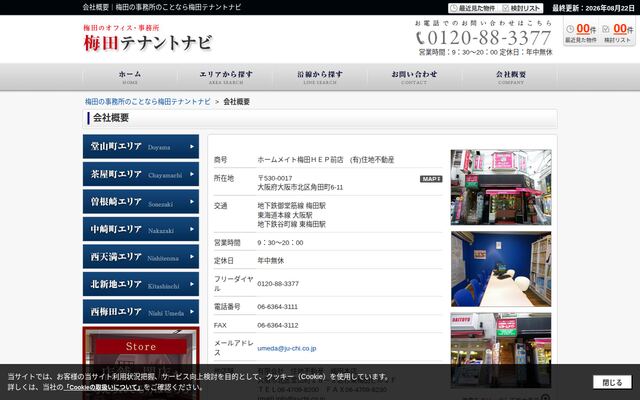Open 会社概要 navigation item

click(510, 77)
